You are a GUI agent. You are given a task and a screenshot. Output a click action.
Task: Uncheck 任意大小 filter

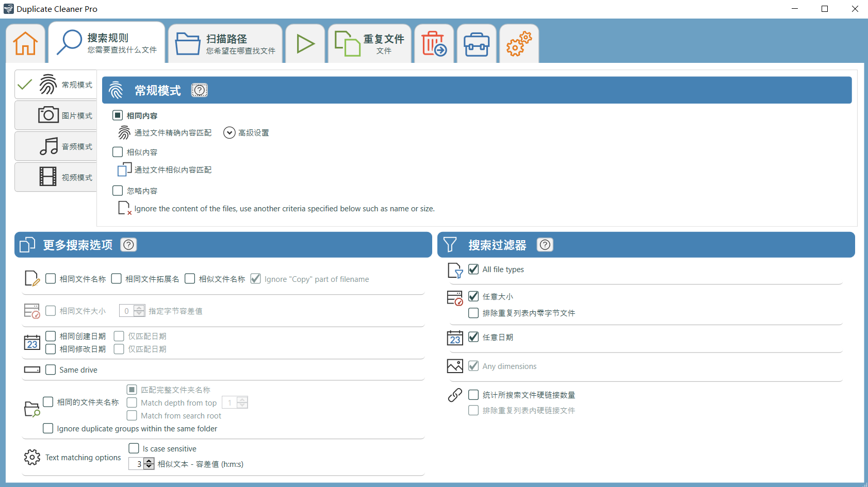point(473,296)
